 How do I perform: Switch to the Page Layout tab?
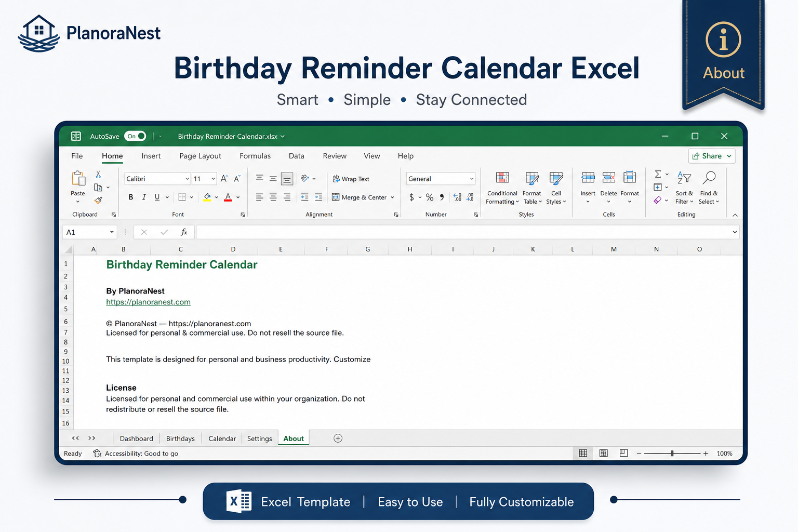(201, 156)
